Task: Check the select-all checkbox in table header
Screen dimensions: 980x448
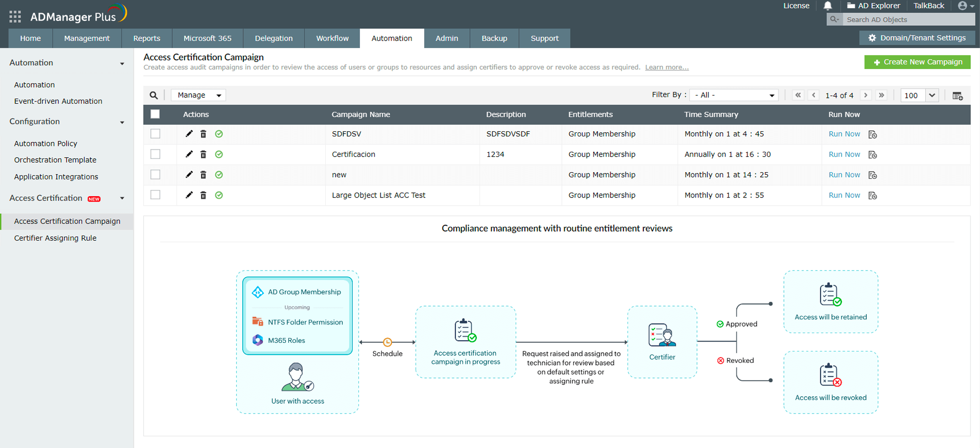Action: point(155,114)
